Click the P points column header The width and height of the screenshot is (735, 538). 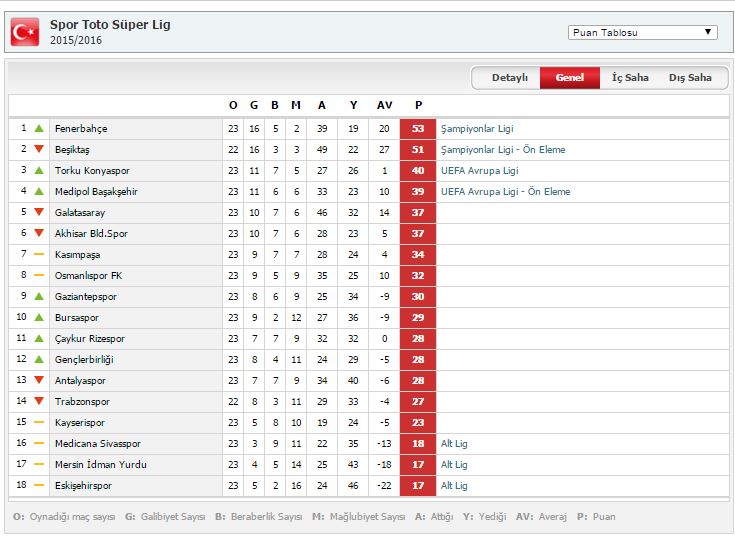[x=417, y=105]
